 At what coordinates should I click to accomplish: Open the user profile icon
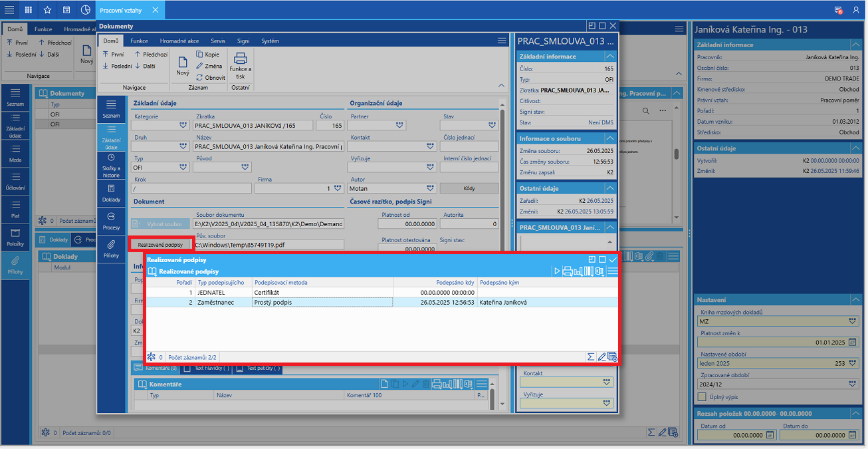click(856, 10)
